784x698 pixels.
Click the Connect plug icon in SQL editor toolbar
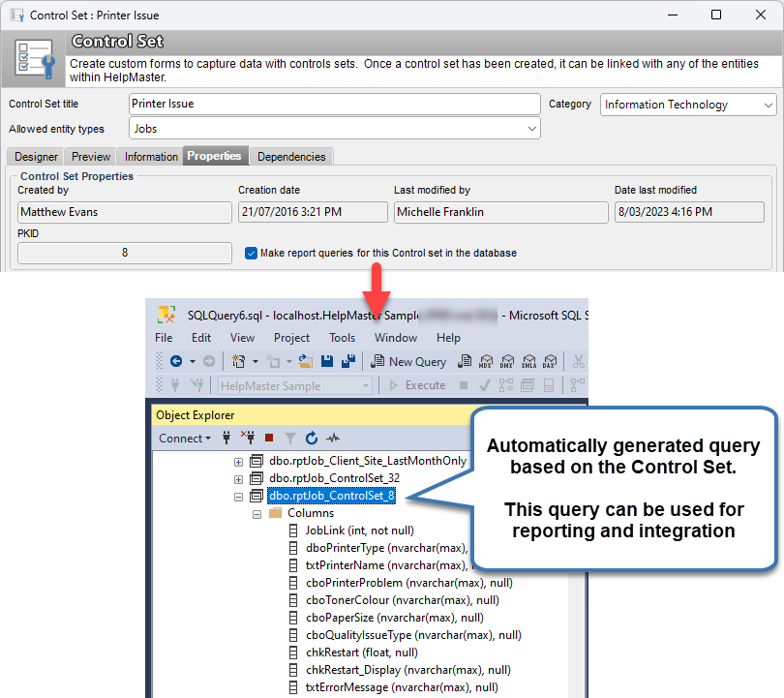[175, 385]
